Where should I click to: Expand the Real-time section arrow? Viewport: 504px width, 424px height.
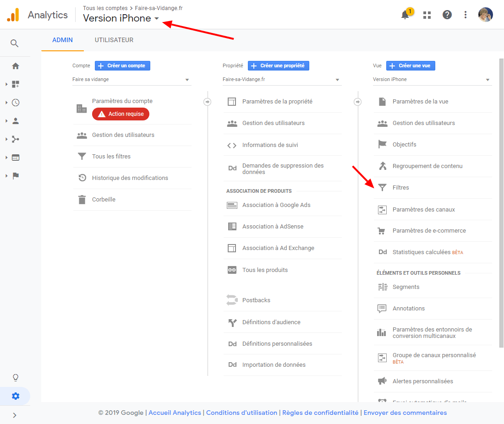tap(6, 103)
